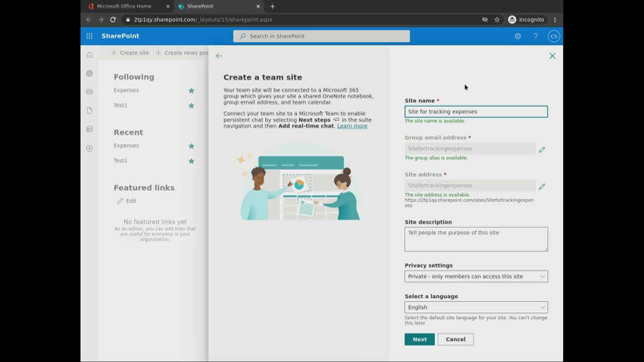The height and width of the screenshot is (362, 644).
Task: Click the browser address bar URL
Action: (x=203, y=20)
